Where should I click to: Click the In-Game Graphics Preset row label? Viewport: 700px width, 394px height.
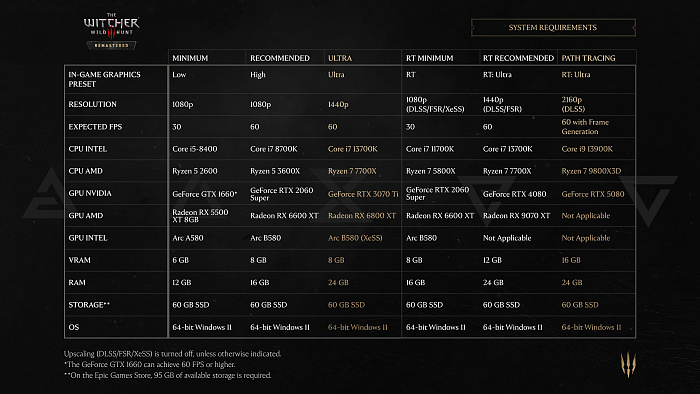tap(104, 79)
